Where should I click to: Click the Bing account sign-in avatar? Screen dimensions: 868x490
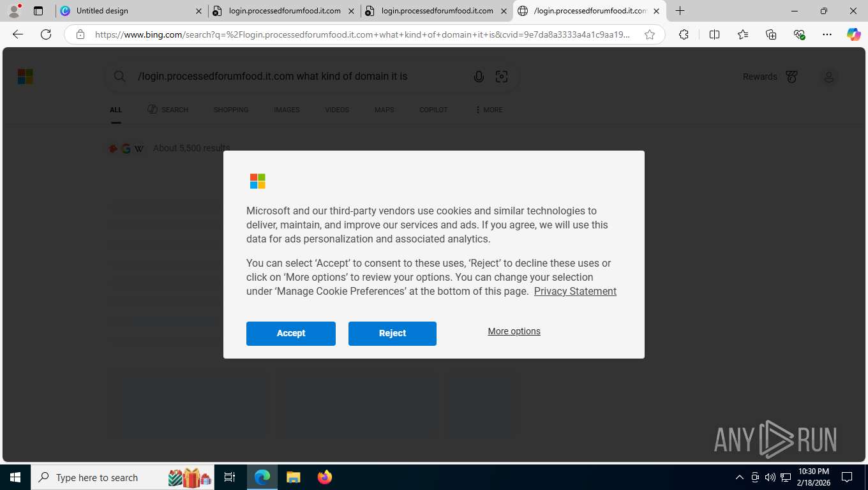tap(829, 77)
